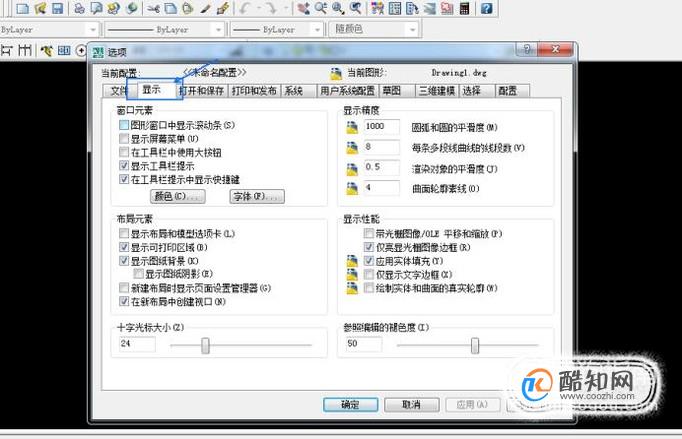Confirm options with 确定 button
The height and width of the screenshot is (439, 682).
tap(351, 405)
